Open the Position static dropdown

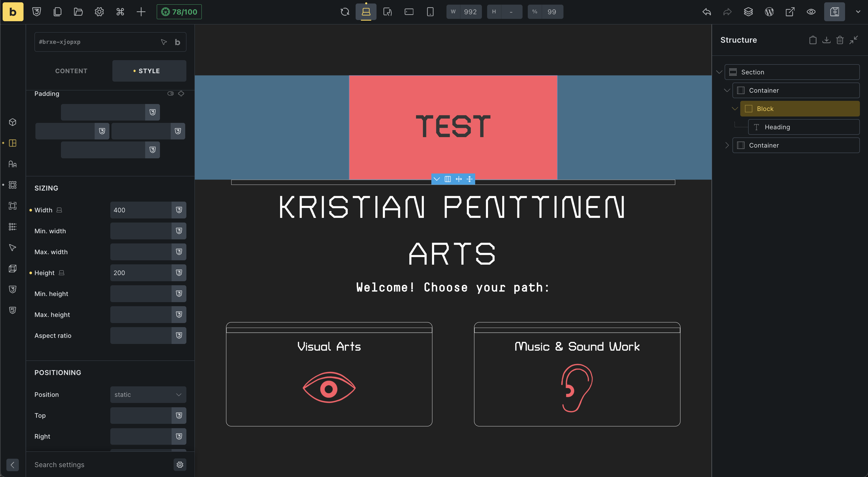(x=148, y=394)
